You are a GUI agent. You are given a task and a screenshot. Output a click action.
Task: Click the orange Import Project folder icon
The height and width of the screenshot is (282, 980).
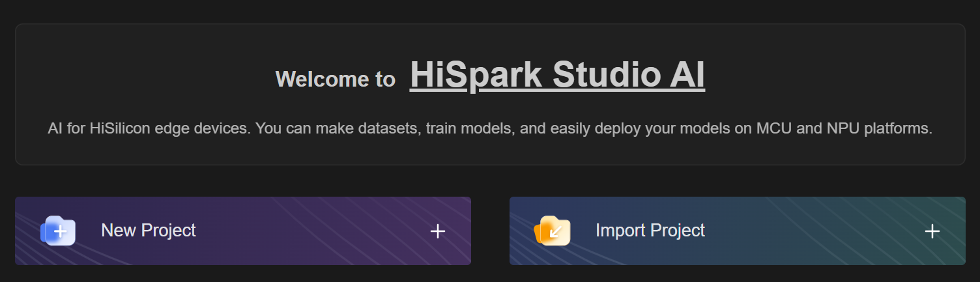tap(552, 231)
